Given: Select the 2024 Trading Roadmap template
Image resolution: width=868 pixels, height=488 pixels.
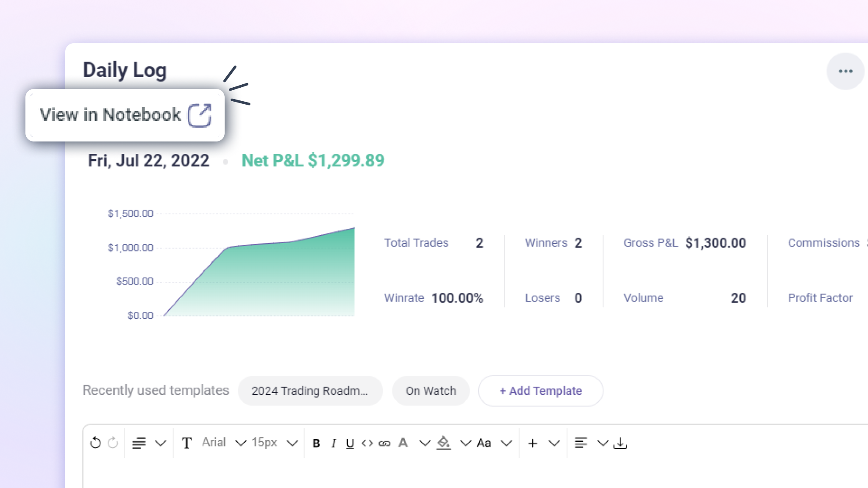Looking at the screenshot, I should click(x=310, y=391).
